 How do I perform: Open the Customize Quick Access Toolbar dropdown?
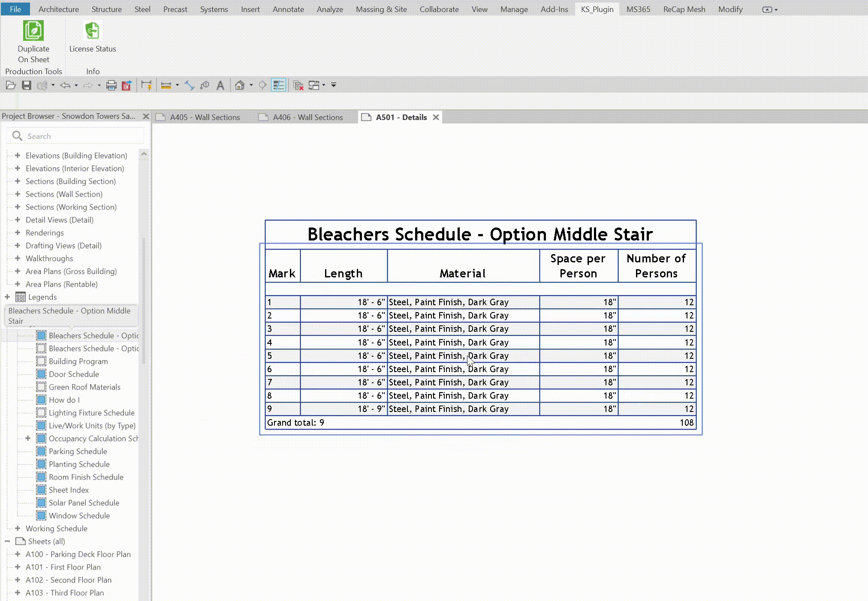point(333,85)
